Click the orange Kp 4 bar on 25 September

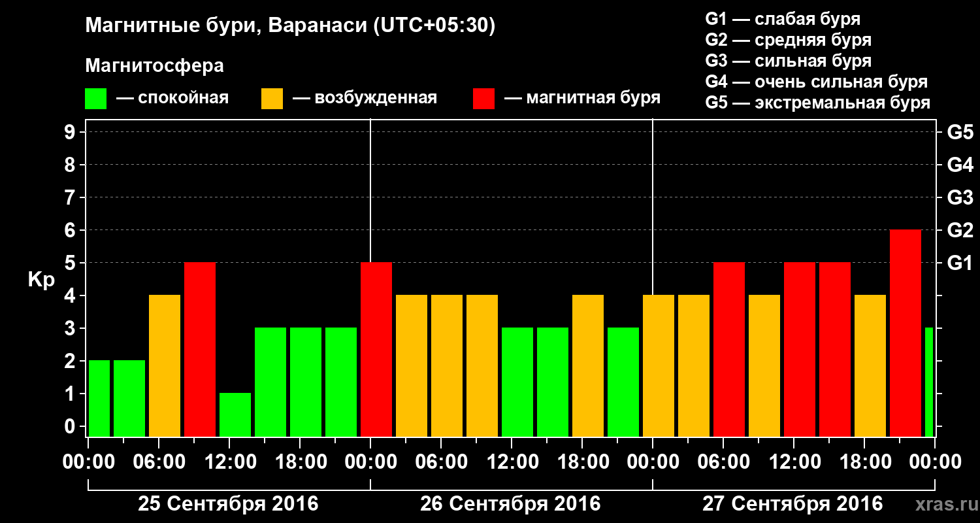click(x=165, y=366)
